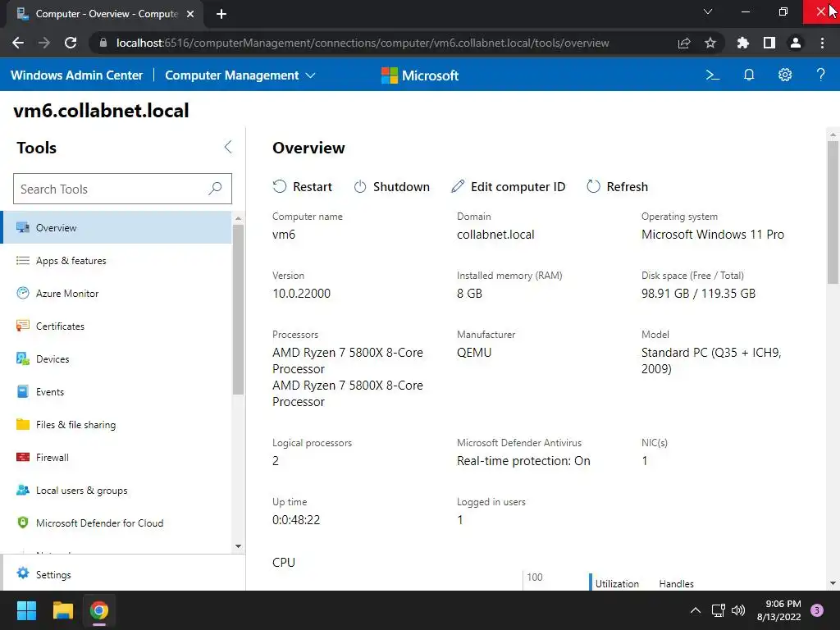This screenshot has height=630, width=840.
Task: Reload the page in browser
Action: tap(71, 43)
